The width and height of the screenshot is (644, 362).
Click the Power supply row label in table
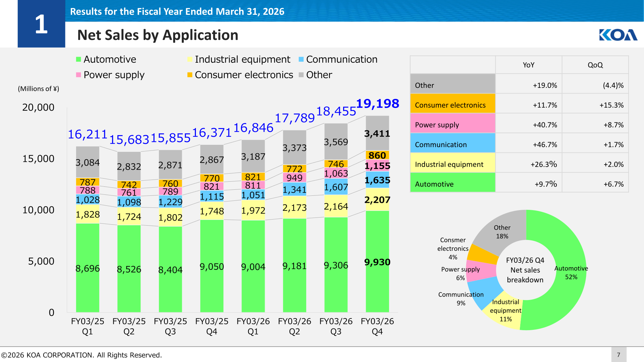click(453, 123)
